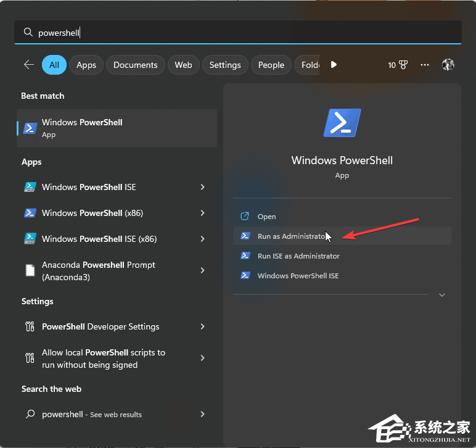Viewport: 476px width, 448px height.
Task: Click the Open external-link icon
Action: (245, 216)
